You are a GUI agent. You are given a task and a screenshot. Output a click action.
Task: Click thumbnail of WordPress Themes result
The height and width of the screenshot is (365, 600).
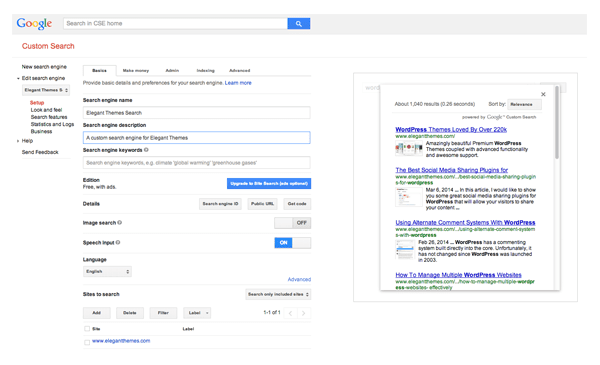(409, 148)
